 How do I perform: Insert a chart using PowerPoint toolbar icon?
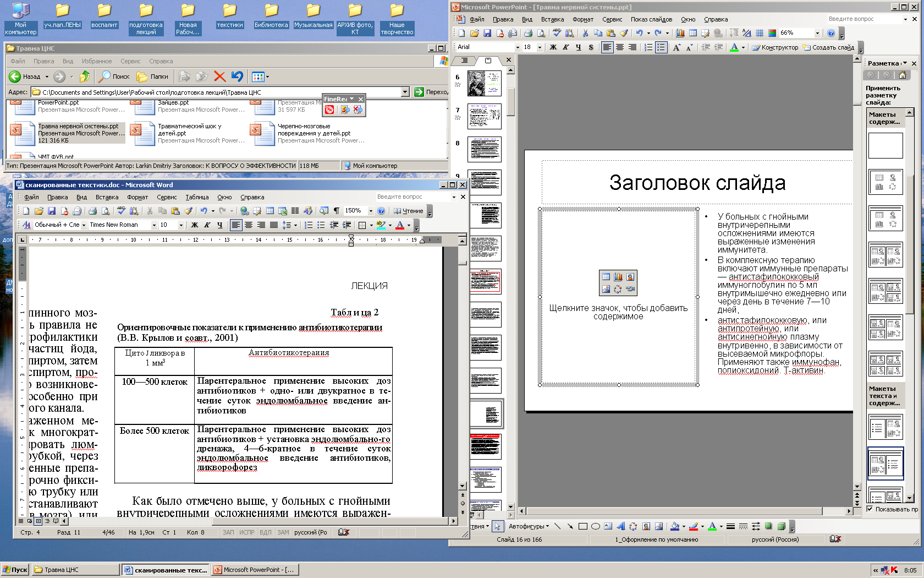click(680, 33)
